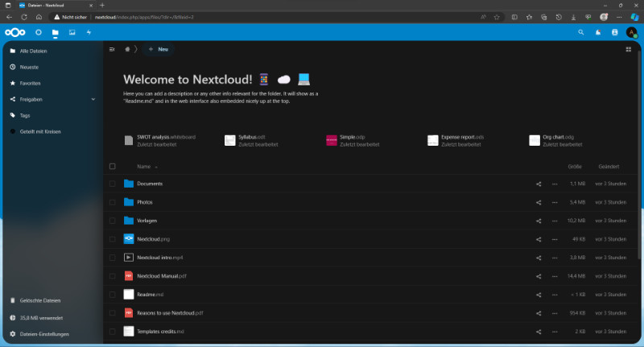Open the user avatar menu
This screenshot has height=347, width=644.
point(632,32)
